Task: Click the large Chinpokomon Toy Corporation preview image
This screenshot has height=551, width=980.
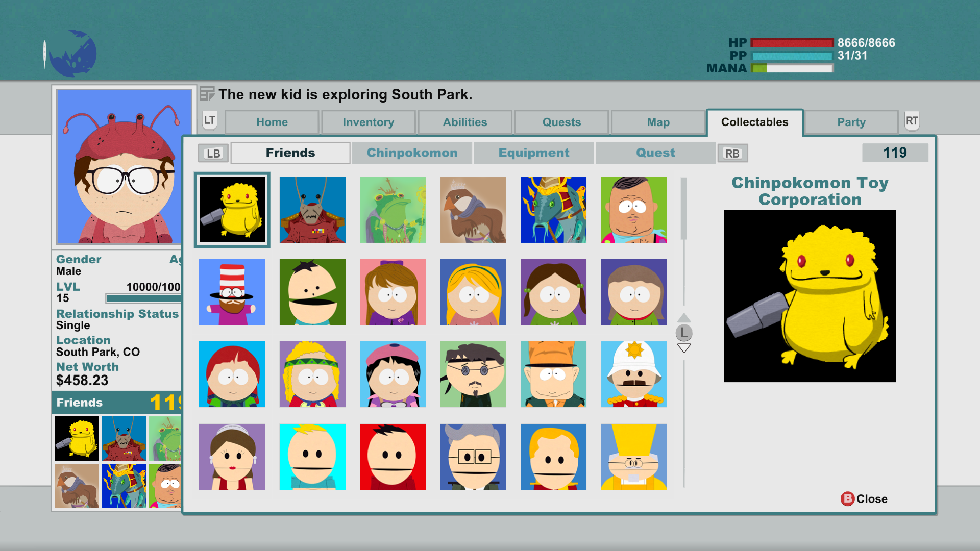Action: [810, 296]
